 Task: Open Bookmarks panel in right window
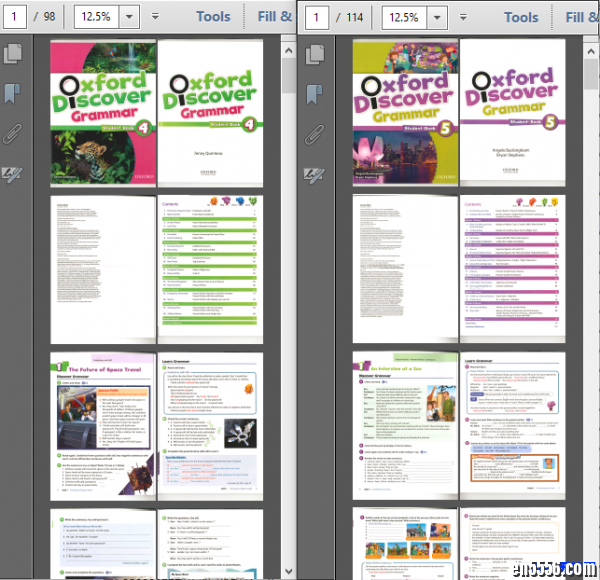click(314, 94)
